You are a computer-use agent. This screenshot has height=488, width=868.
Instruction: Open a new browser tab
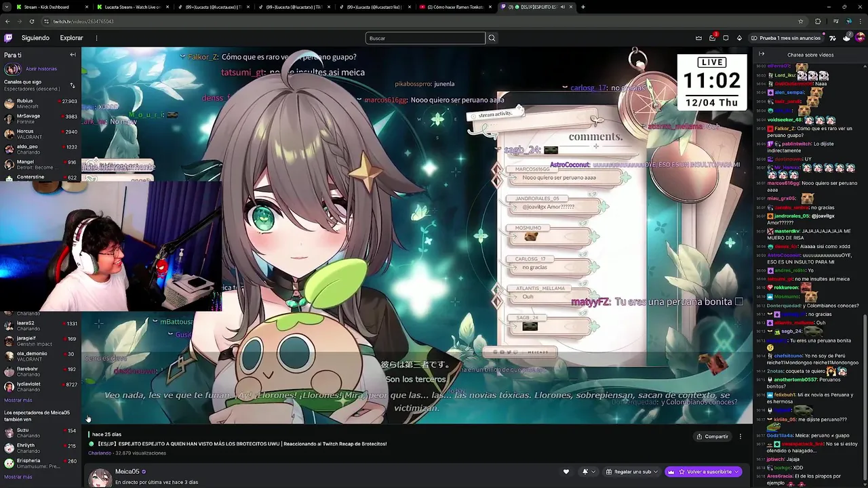tap(583, 7)
